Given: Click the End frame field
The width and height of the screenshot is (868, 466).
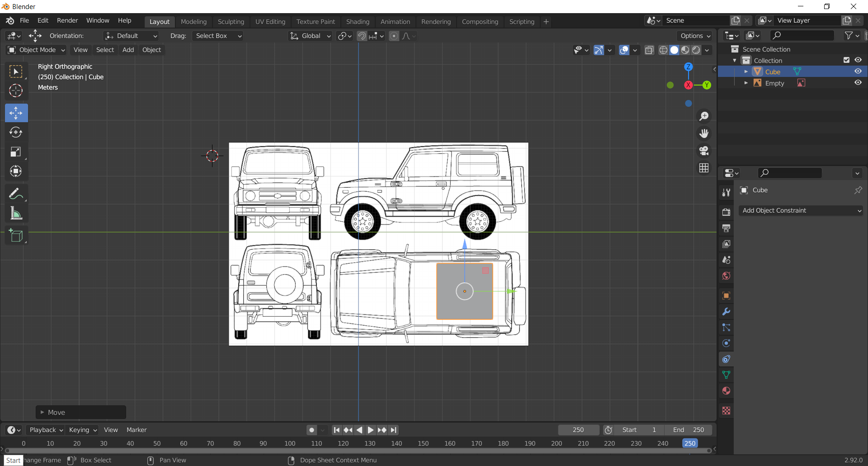Looking at the screenshot, I should pyautogui.click(x=688, y=430).
